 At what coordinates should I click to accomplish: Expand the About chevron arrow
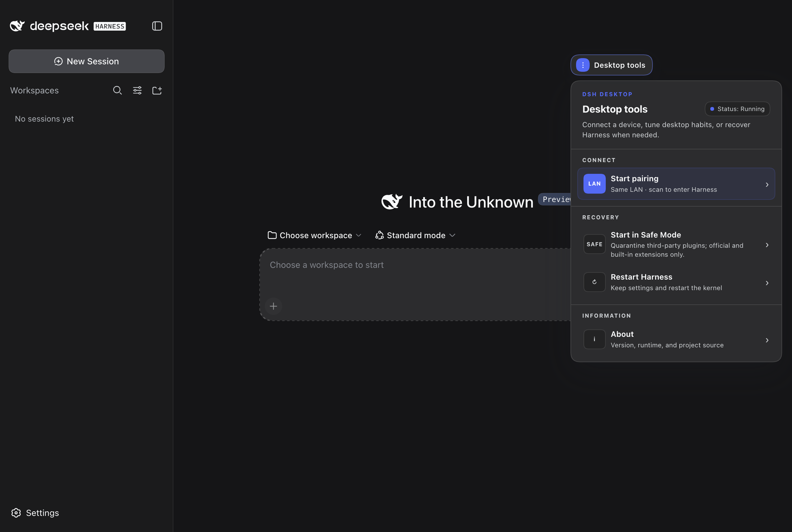coord(767,340)
